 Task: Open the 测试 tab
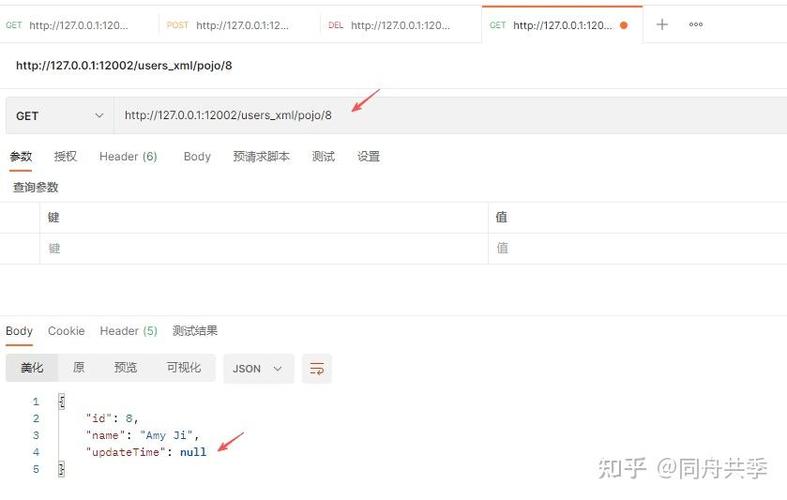point(323,157)
